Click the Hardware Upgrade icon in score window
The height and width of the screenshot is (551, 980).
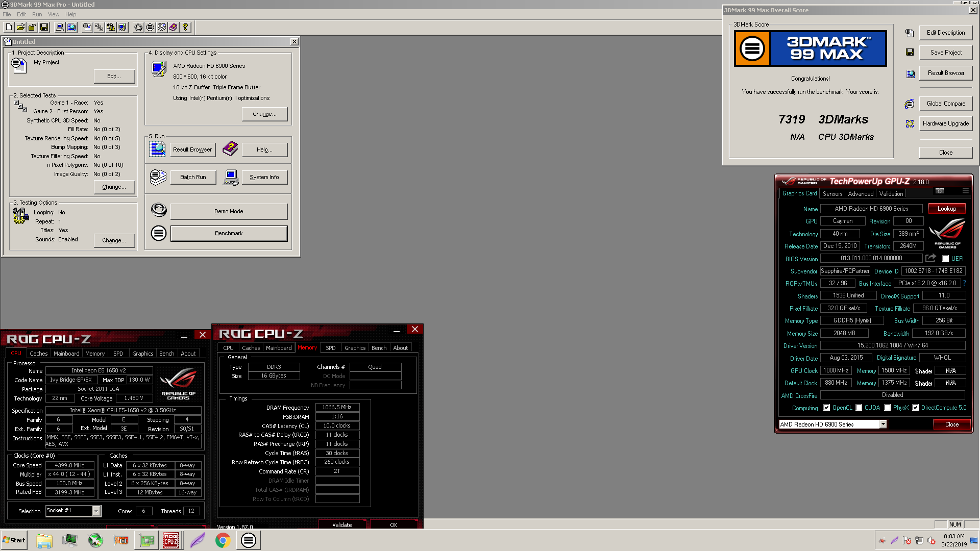tap(910, 124)
